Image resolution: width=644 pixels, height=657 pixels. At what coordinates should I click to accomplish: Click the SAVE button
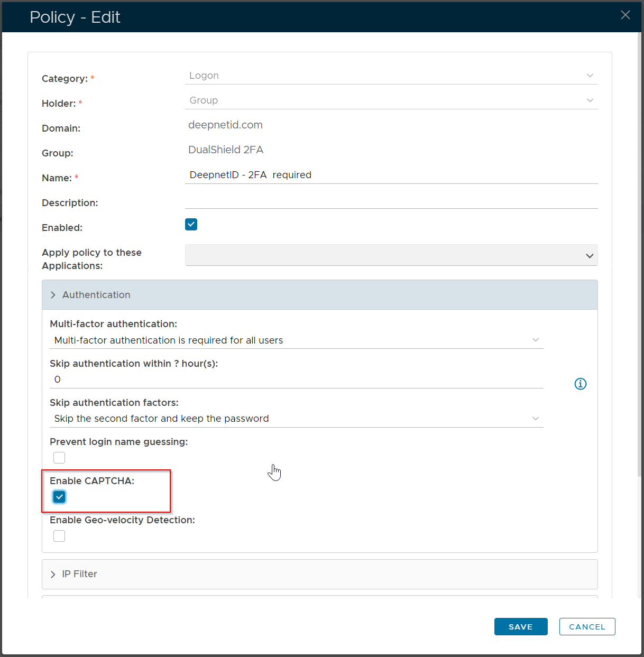point(520,626)
